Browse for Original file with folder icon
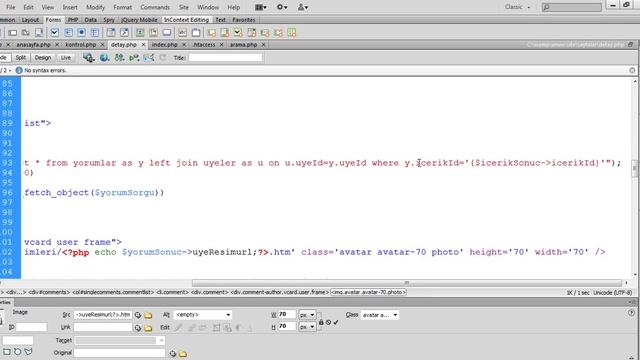The image size is (640, 360). pyautogui.click(x=183, y=353)
